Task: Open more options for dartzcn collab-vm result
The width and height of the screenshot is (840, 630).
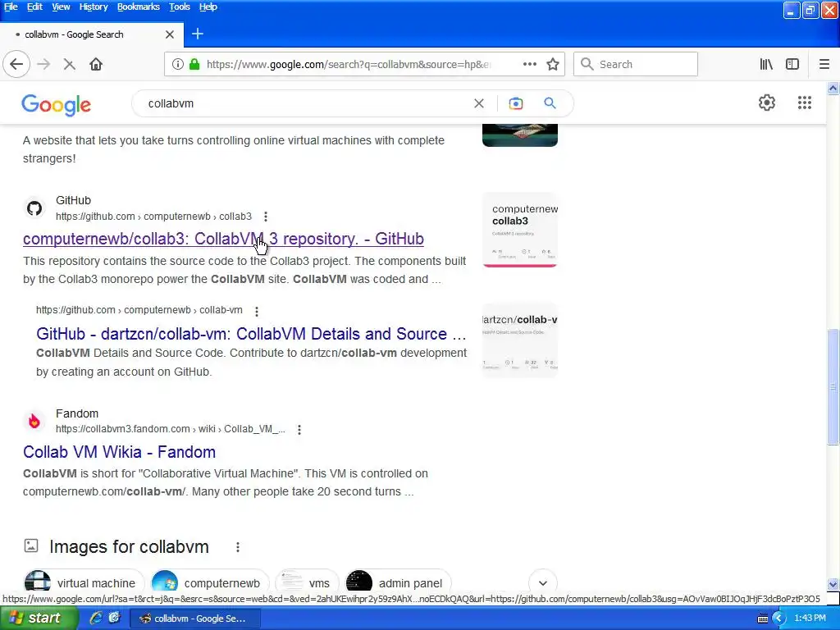Action: click(257, 311)
